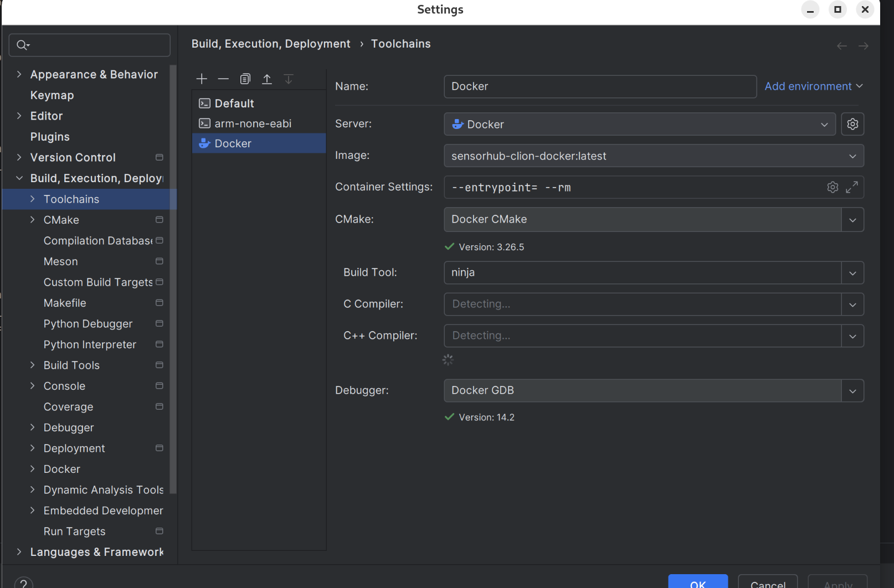This screenshot has width=894, height=588.
Task: Click Cancel button
Action: pos(768,582)
